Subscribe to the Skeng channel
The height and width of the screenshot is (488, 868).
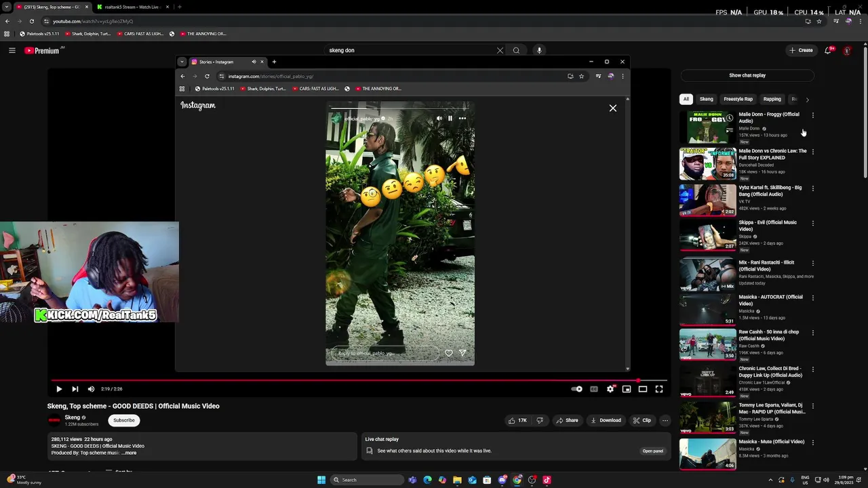pyautogui.click(x=124, y=420)
